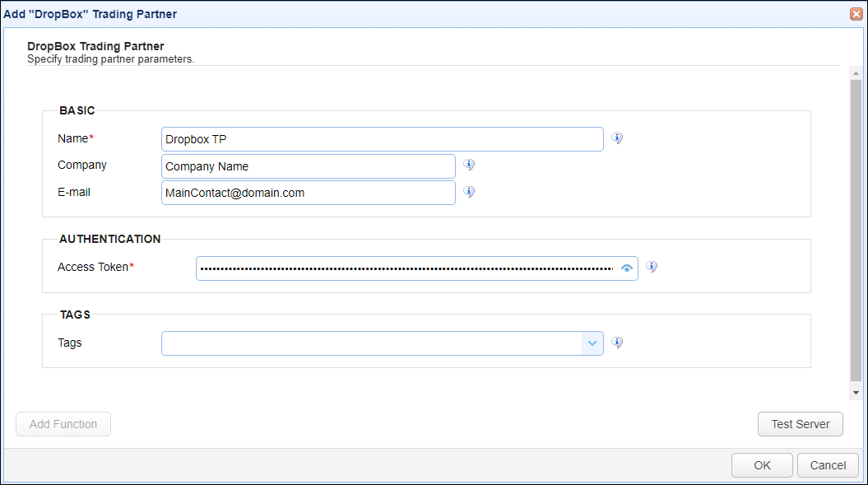868x485 pixels.
Task: Expand the Tags dropdown arrow
Action: (592, 343)
